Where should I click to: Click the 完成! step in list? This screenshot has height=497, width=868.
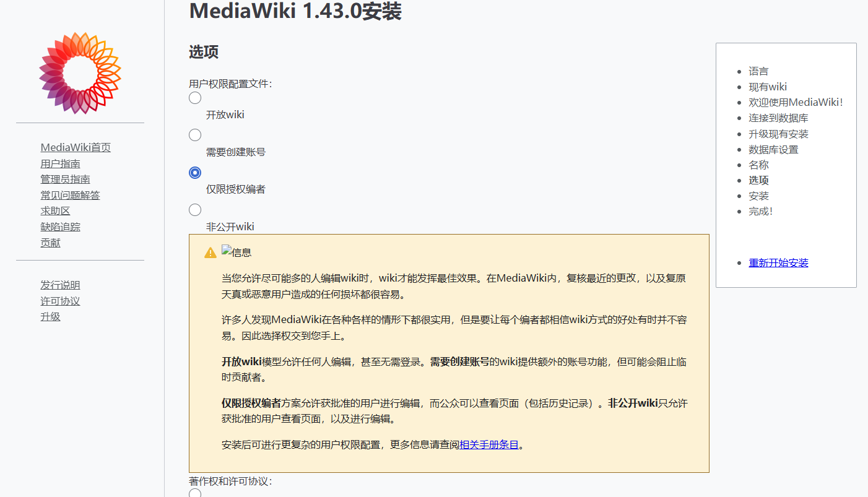761,211
